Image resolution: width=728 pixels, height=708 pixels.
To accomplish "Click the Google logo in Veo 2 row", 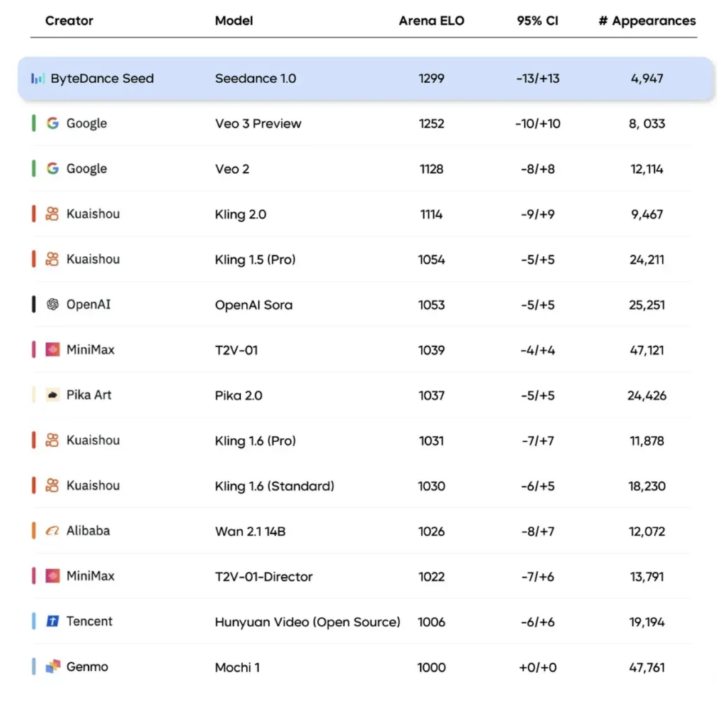I will 53,168.
